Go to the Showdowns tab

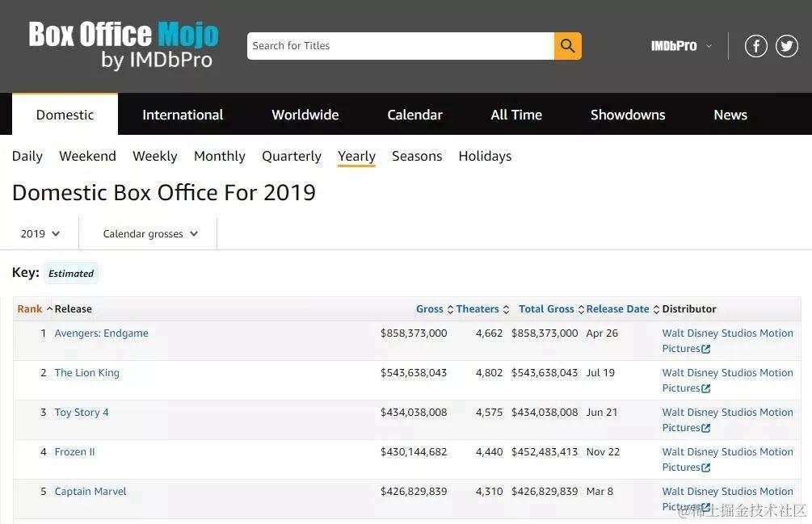(x=628, y=115)
